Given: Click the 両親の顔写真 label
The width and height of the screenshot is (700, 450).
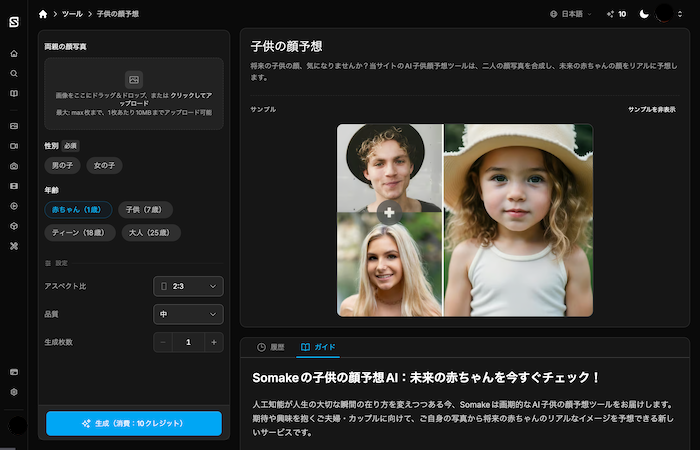Looking at the screenshot, I should (65, 47).
